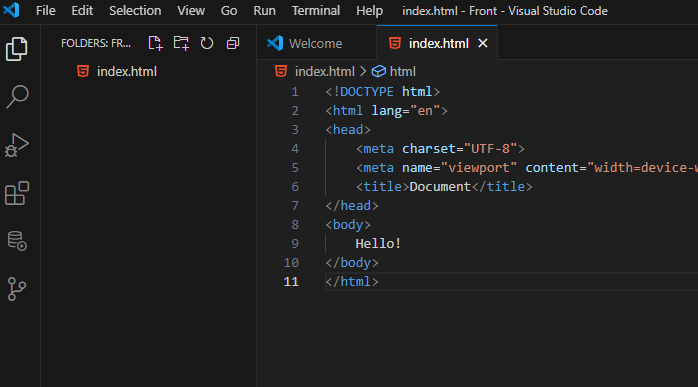Open the View menu
The width and height of the screenshot is (698, 387).
(x=191, y=10)
